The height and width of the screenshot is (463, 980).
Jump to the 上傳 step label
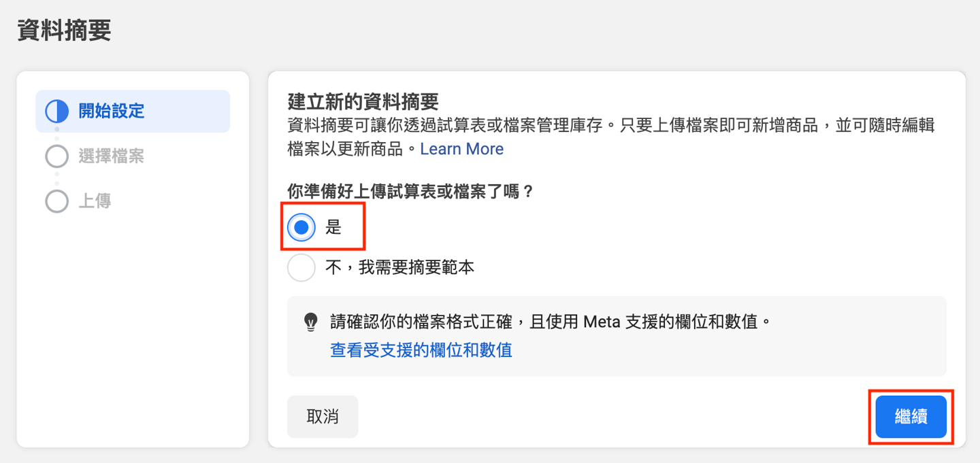[95, 201]
